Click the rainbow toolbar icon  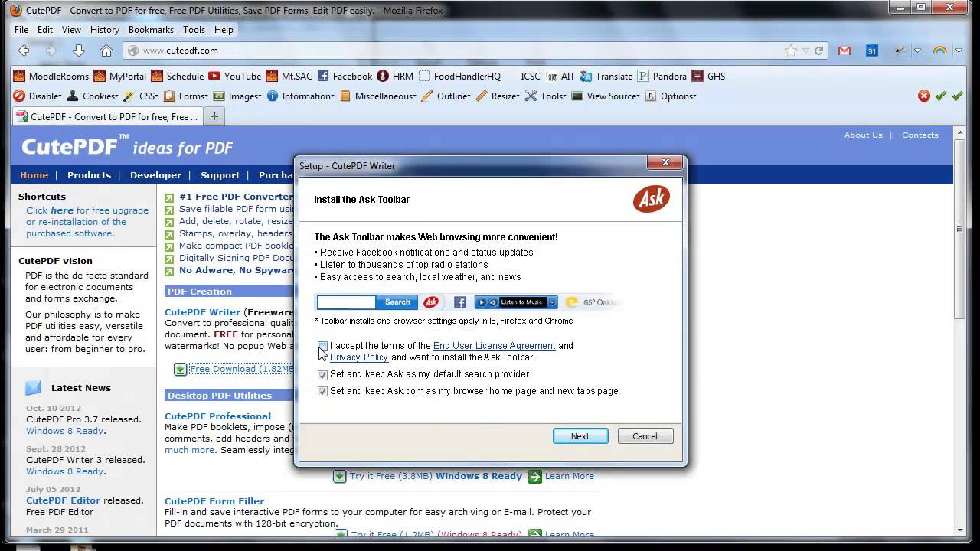939,51
